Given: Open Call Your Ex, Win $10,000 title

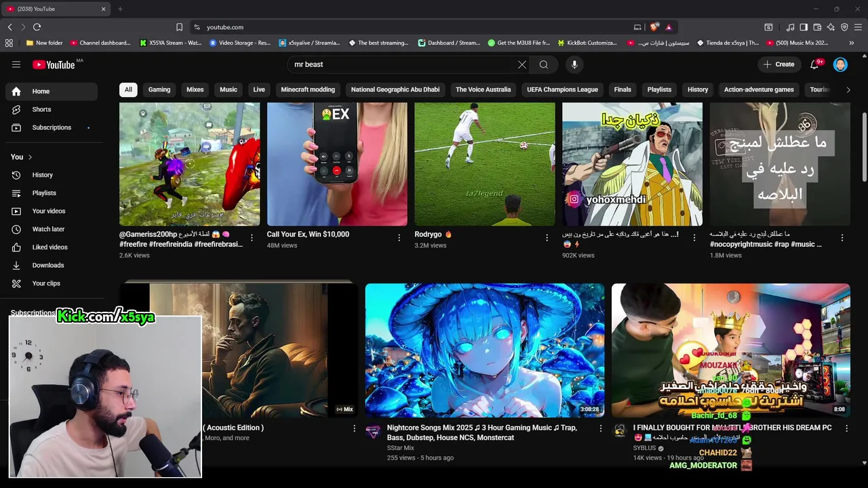Looking at the screenshot, I should click(308, 235).
